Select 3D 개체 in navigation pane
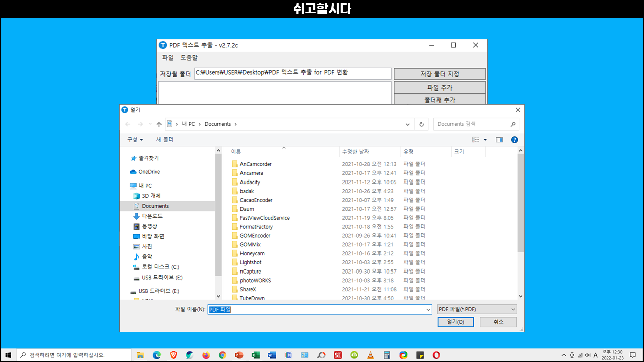Screen dimensions: 644x362 pyautogui.click(x=151, y=196)
